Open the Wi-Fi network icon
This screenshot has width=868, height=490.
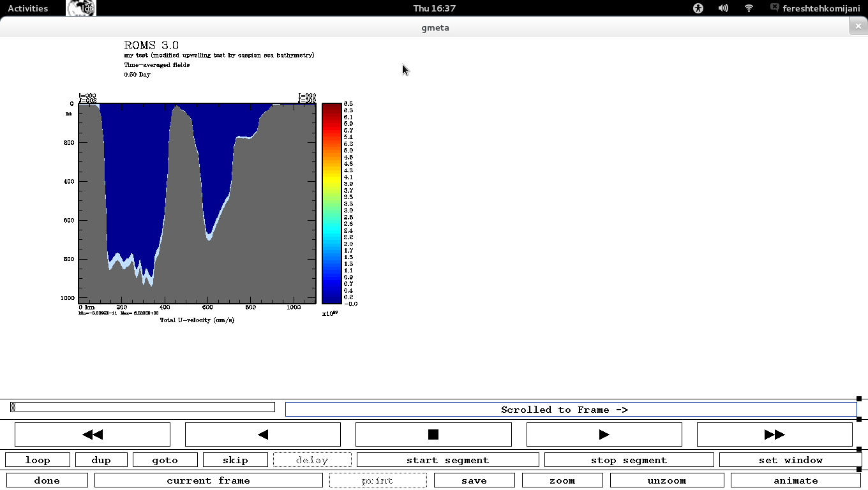[749, 8]
